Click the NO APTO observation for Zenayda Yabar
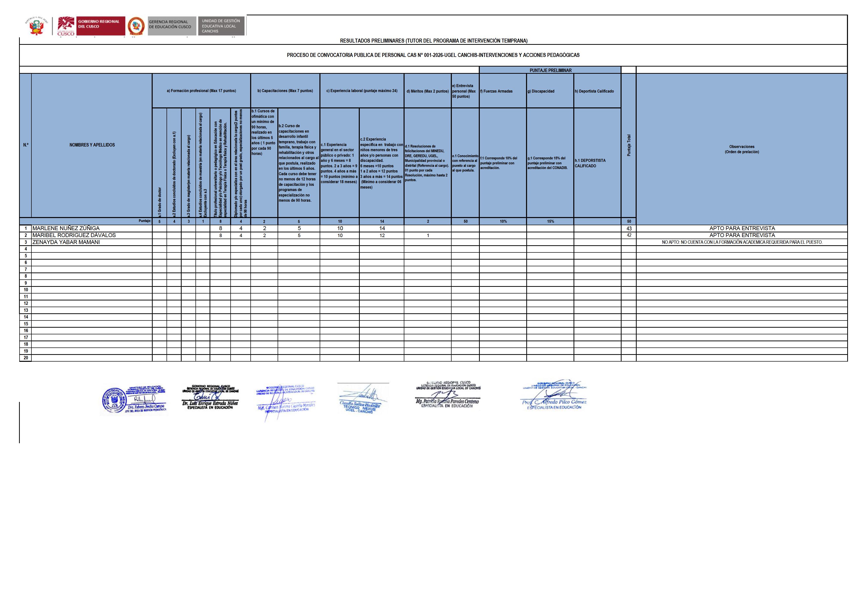 [742, 242]
